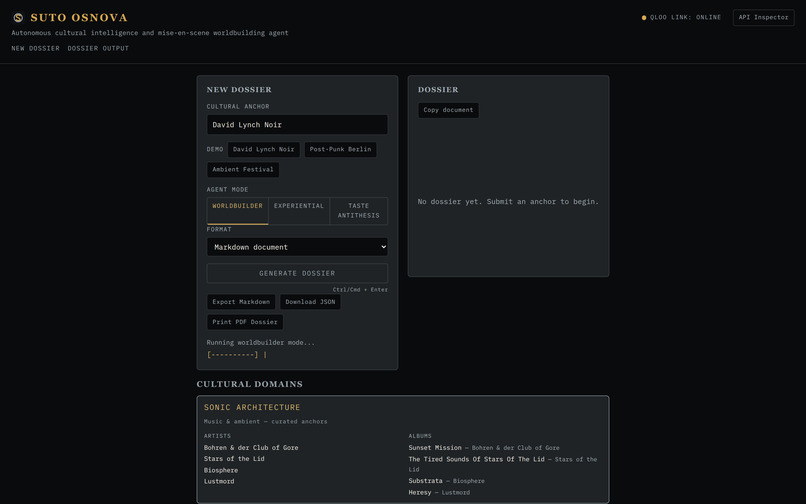This screenshot has height=504, width=806.
Task: Pick the Post-Punk Berlin demo chip
Action: pyautogui.click(x=340, y=150)
